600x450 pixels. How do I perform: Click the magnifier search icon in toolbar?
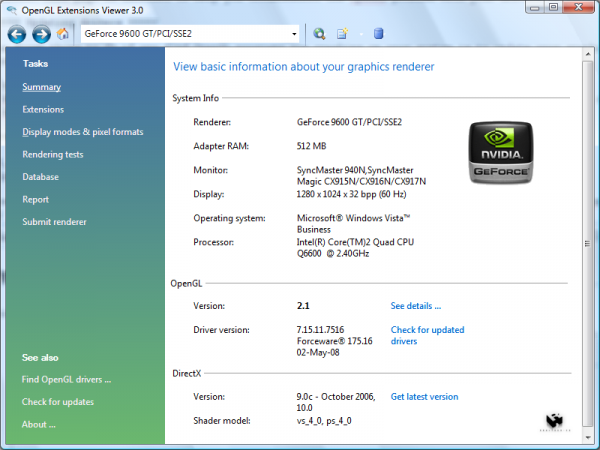click(320, 34)
